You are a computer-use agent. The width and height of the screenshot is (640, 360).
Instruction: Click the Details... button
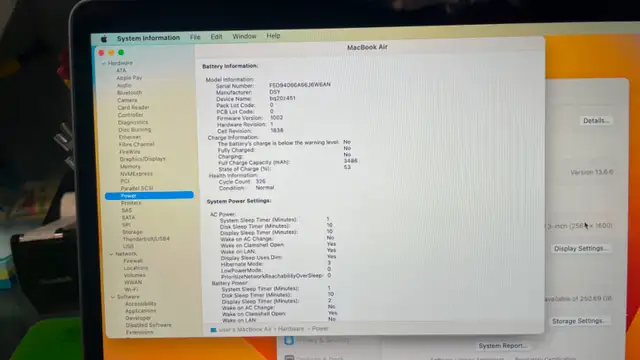coord(596,120)
